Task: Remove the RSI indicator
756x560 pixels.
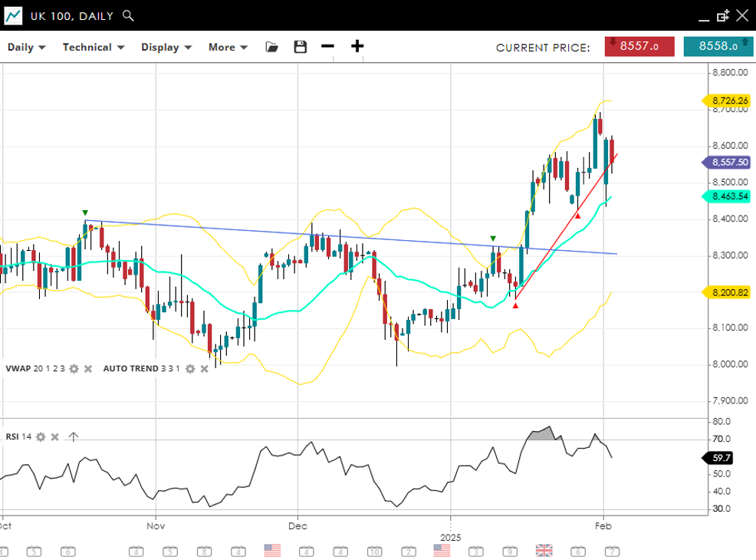Action: (x=55, y=437)
